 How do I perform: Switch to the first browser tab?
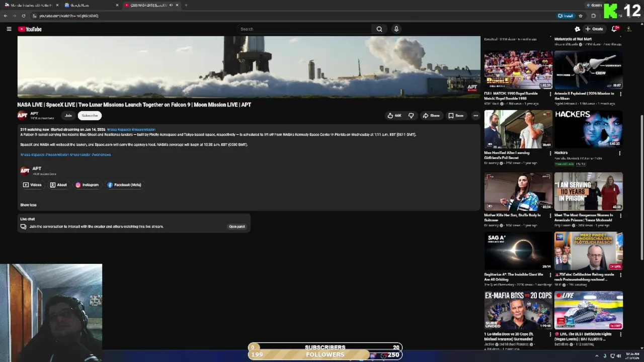coord(31,5)
